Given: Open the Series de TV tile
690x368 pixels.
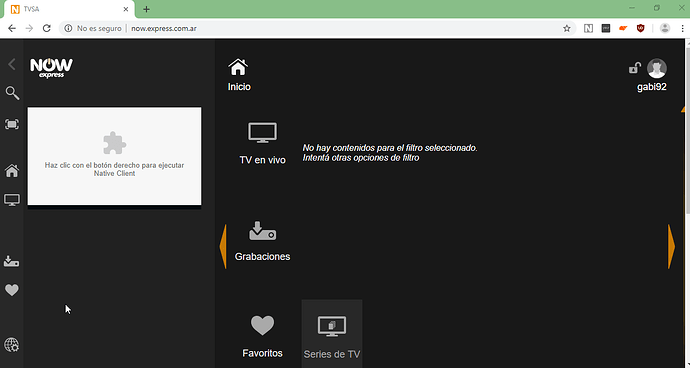Looking at the screenshot, I should 332,334.
